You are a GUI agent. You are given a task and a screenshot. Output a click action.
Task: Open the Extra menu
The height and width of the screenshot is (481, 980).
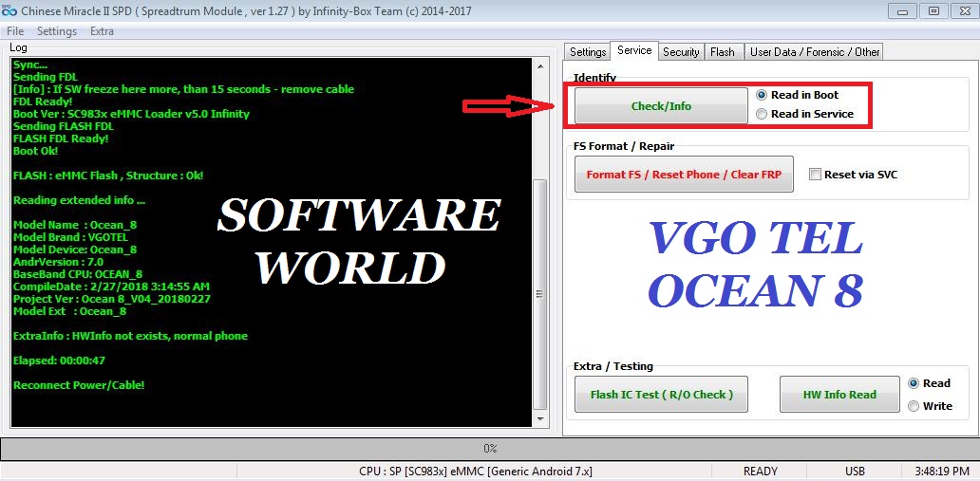[x=102, y=31]
